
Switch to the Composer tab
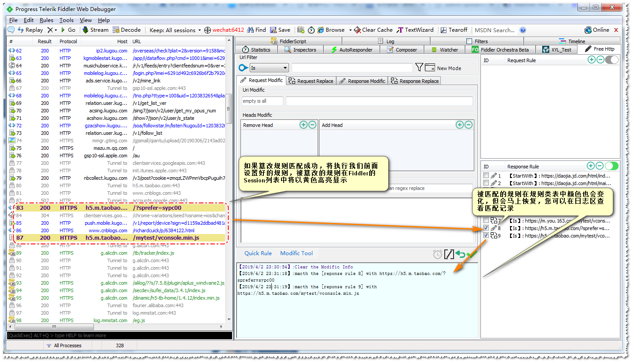click(402, 49)
